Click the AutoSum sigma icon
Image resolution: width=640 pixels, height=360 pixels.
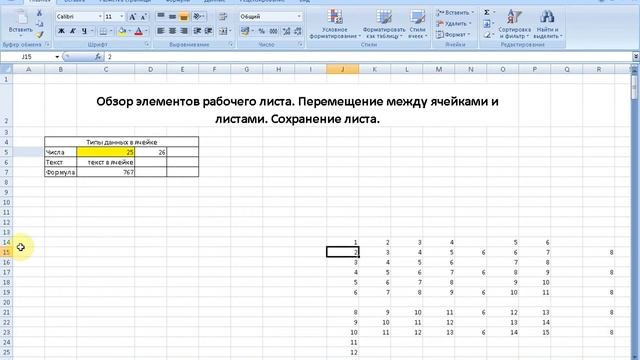pyautogui.click(x=487, y=13)
